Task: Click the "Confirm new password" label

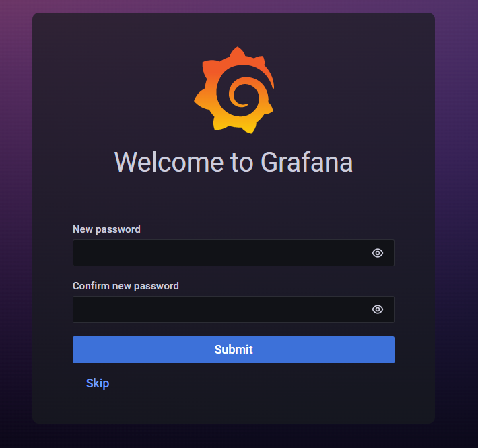Action: [x=126, y=286]
